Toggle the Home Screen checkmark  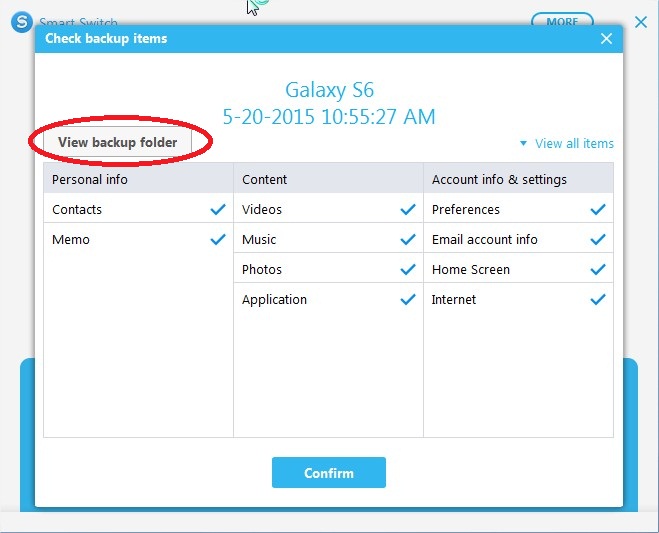click(x=598, y=269)
